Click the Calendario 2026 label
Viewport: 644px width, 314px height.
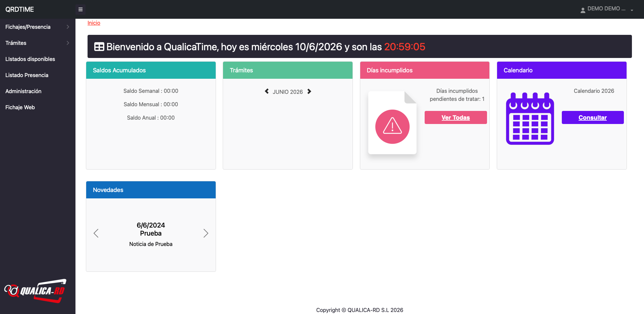(594, 91)
